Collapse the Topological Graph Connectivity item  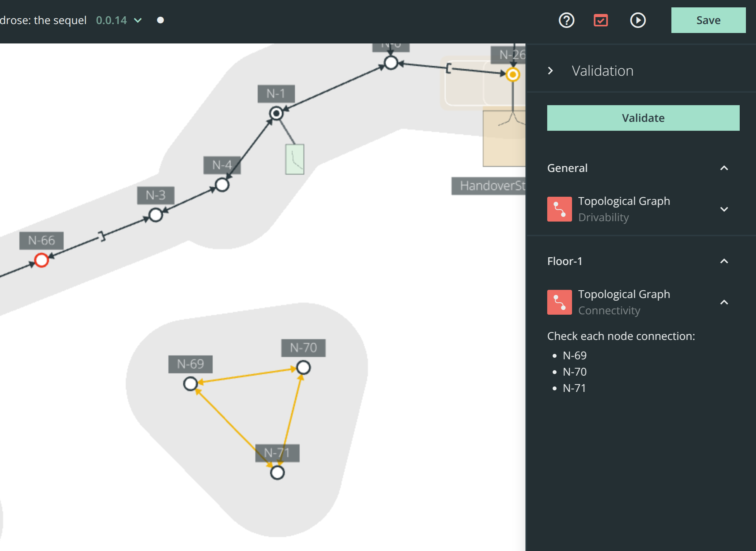click(x=724, y=302)
